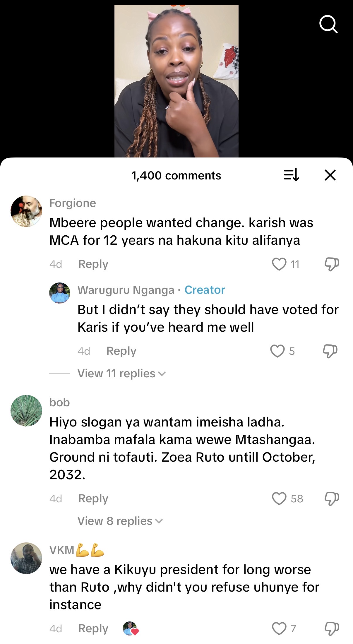
Task: Open Waruguru Nganga's creator profile name
Action: click(126, 290)
